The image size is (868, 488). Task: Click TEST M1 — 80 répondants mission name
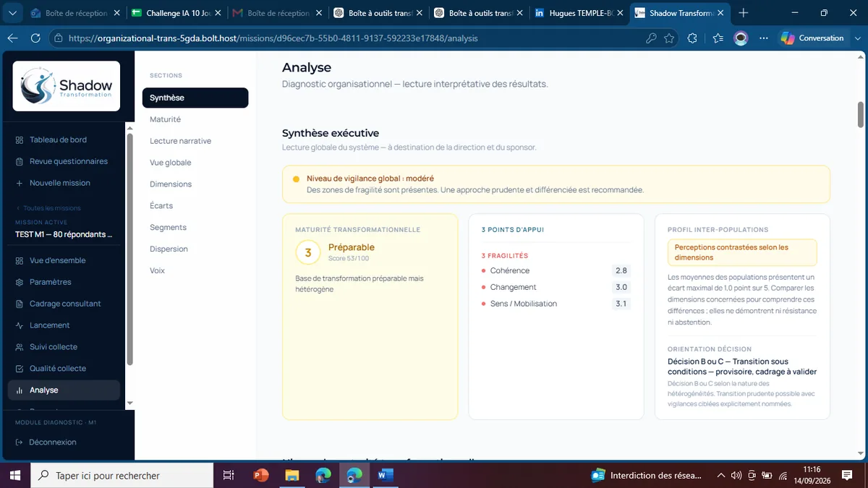click(64, 234)
